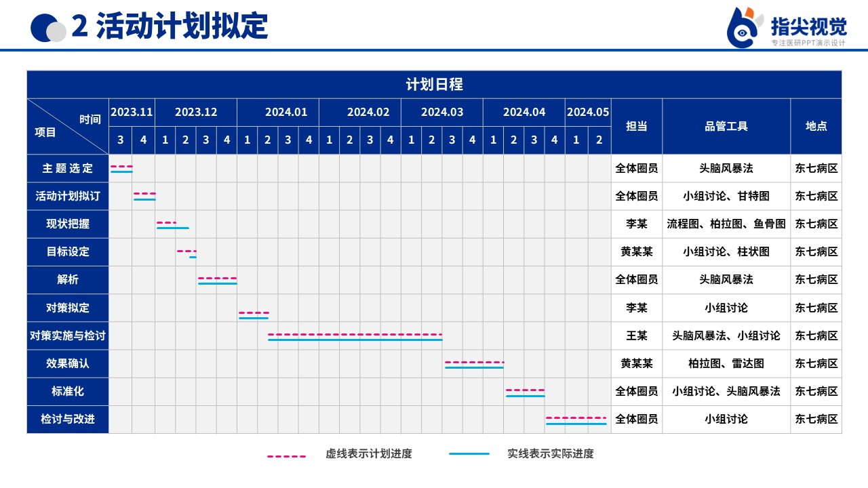Viewport: 868px width, 488px height.
Task: Select the 对策实施与检讨 row label
Action: click(68, 335)
